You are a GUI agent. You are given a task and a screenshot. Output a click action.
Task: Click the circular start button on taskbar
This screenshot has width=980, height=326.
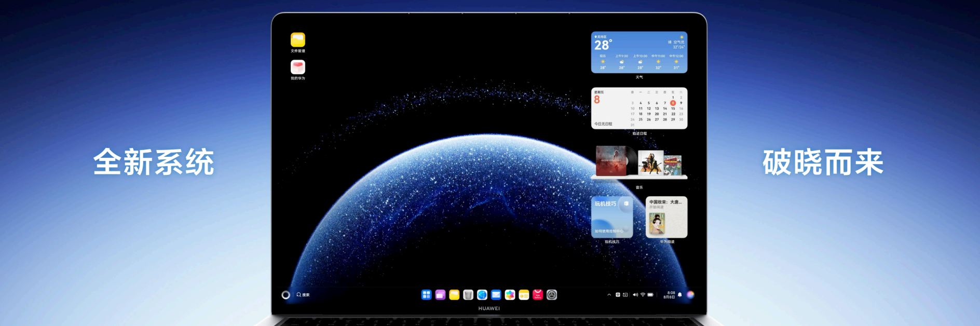click(285, 295)
